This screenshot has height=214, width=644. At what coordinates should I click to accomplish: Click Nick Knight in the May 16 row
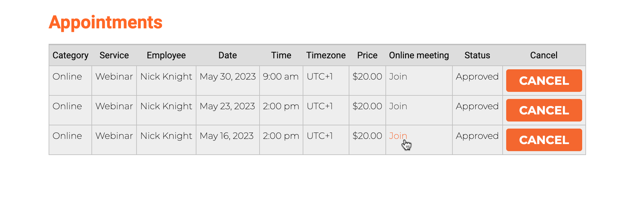tap(166, 136)
